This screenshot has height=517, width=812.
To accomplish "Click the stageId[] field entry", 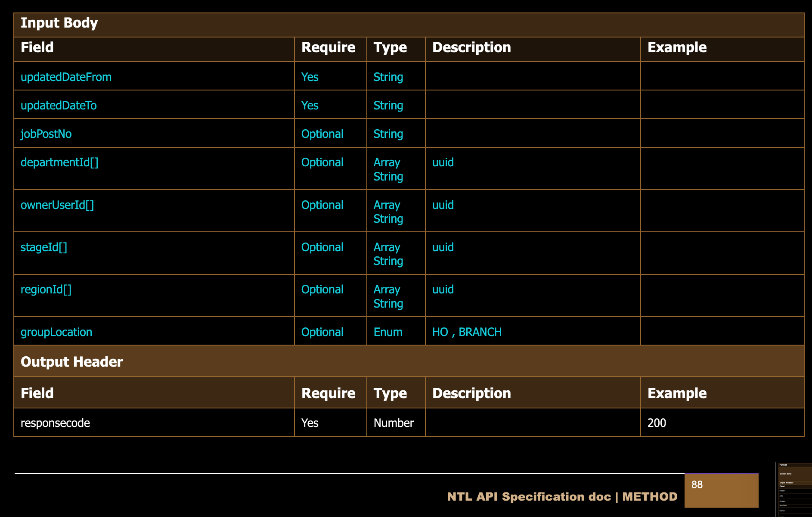I will (x=44, y=247).
